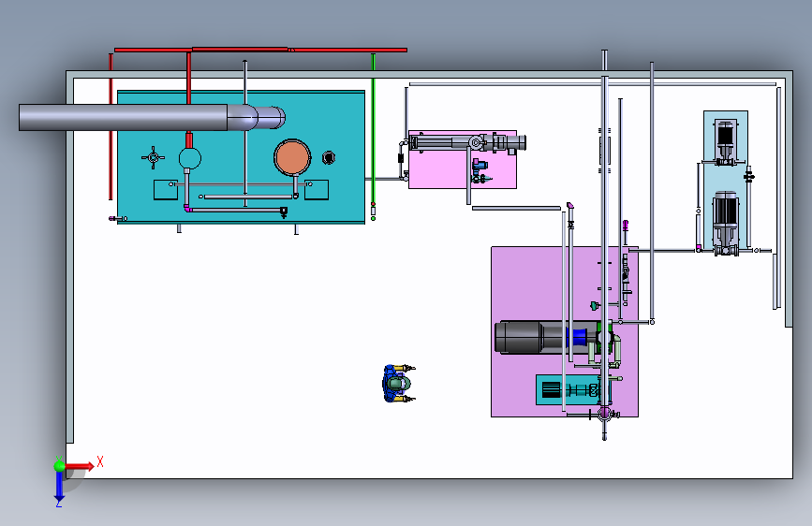Image resolution: width=812 pixels, height=526 pixels.
Task: Select the orange circular tank top
Action: click(x=292, y=157)
